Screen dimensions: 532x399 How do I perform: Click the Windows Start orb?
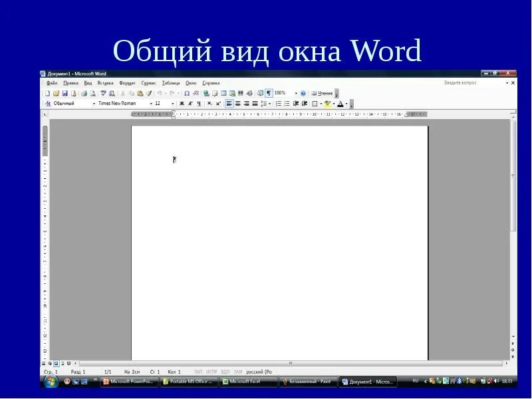point(51,382)
